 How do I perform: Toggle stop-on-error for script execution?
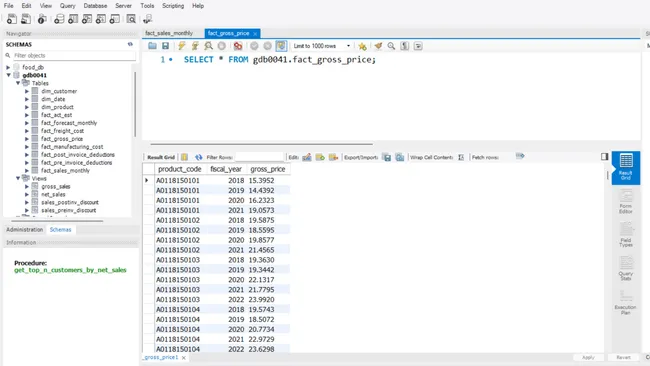click(238, 46)
